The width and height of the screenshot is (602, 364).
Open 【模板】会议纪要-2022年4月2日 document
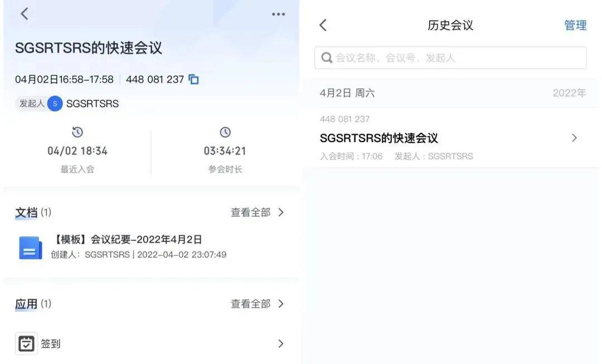click(x=127, y=240)
